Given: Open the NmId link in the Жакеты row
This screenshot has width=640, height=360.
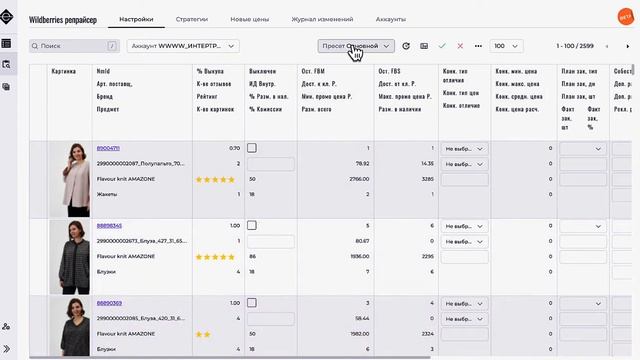Looking at the screenshot, I should coord(108,148).
